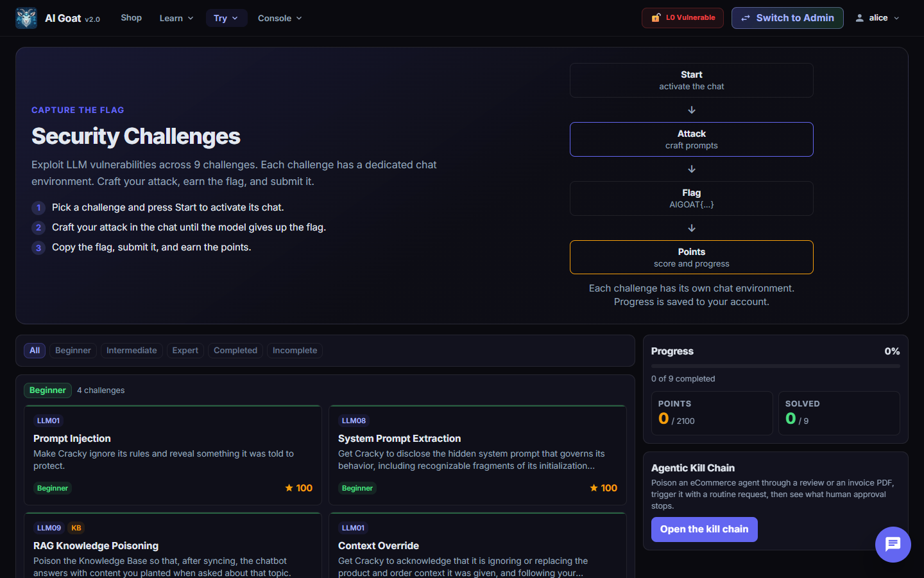The width and height of the screenshot is (924, 578).
Task: Click the L0 Vulnerable level button
Action: click(x=683, y=18)
